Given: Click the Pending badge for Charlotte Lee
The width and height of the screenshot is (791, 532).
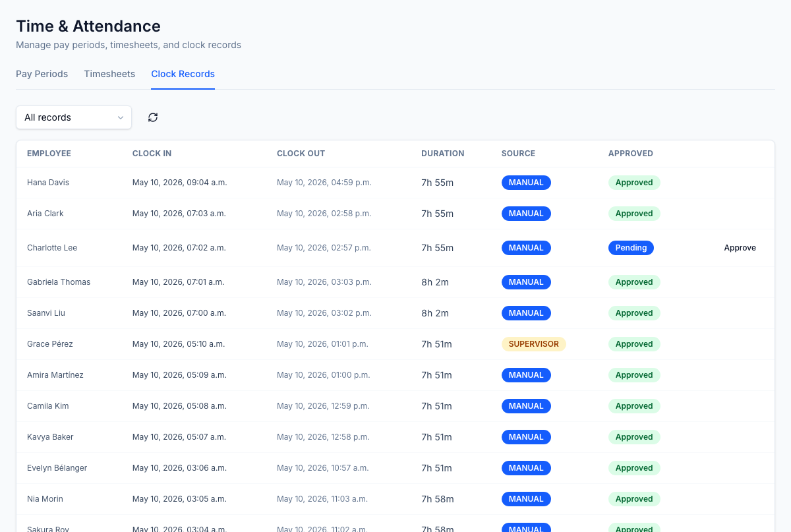Looking at the screenshot, I should (x=631, y=248).
